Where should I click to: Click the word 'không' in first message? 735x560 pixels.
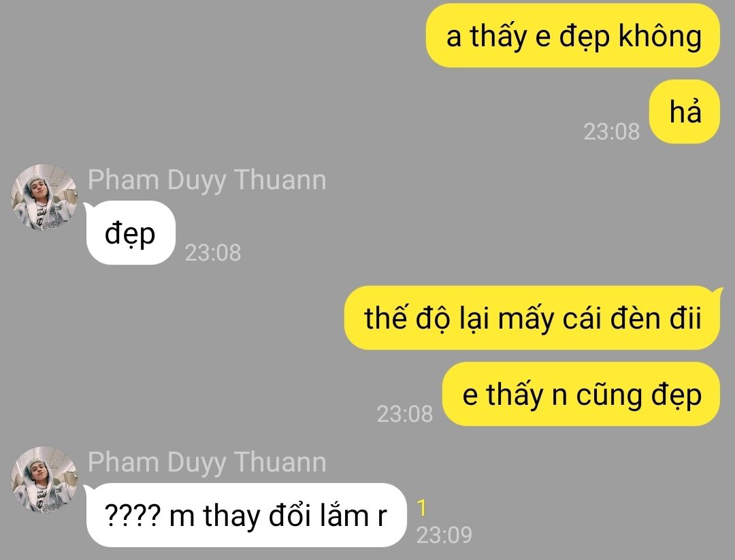pyautogui.click(x=660, y=36)
